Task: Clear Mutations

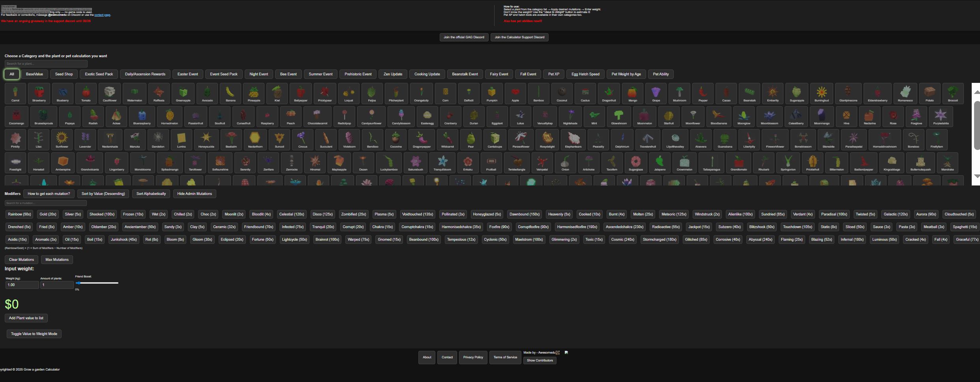Action: (21, 260)
